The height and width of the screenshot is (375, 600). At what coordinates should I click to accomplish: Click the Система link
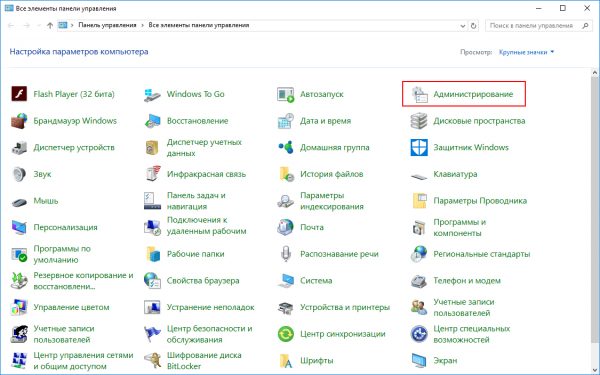click(316, 281)
